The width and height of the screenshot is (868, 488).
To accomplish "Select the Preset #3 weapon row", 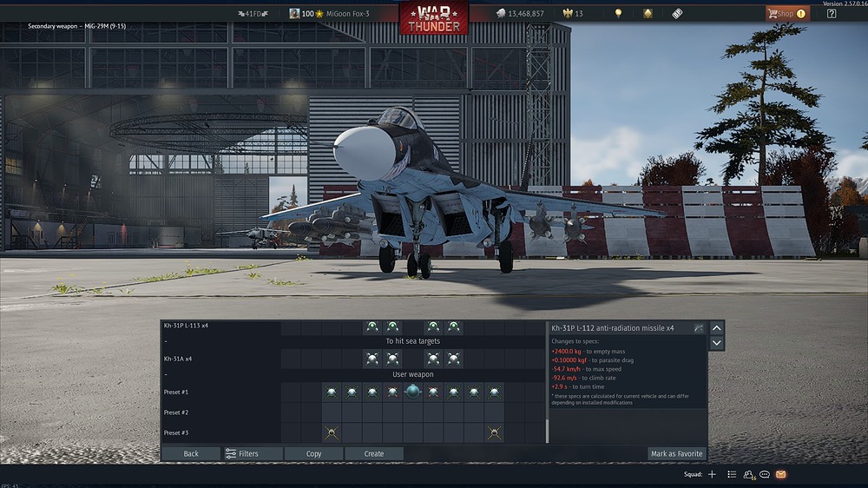I will (353, 432).
